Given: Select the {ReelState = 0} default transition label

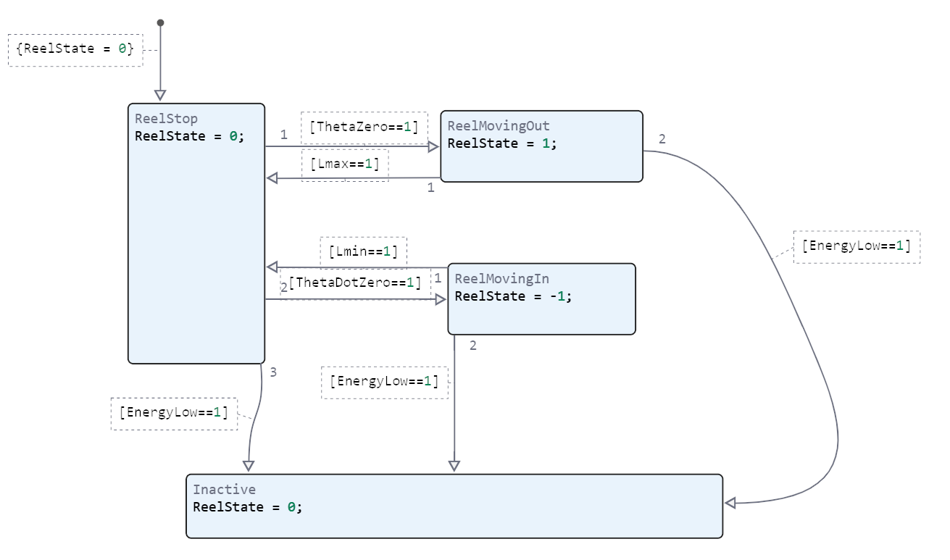Looking at the screenshot, I should click(x=75, y=49).
